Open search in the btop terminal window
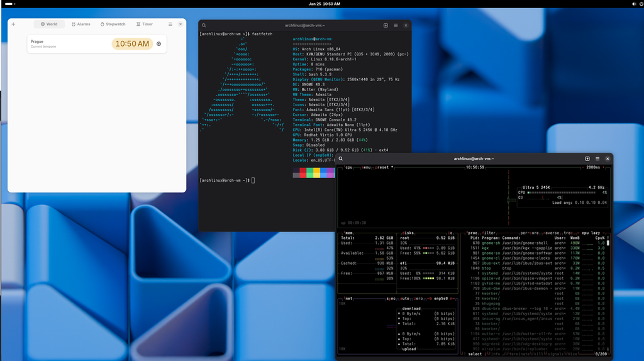The height and width of the screenshot is (361, 644). (340, 158)
